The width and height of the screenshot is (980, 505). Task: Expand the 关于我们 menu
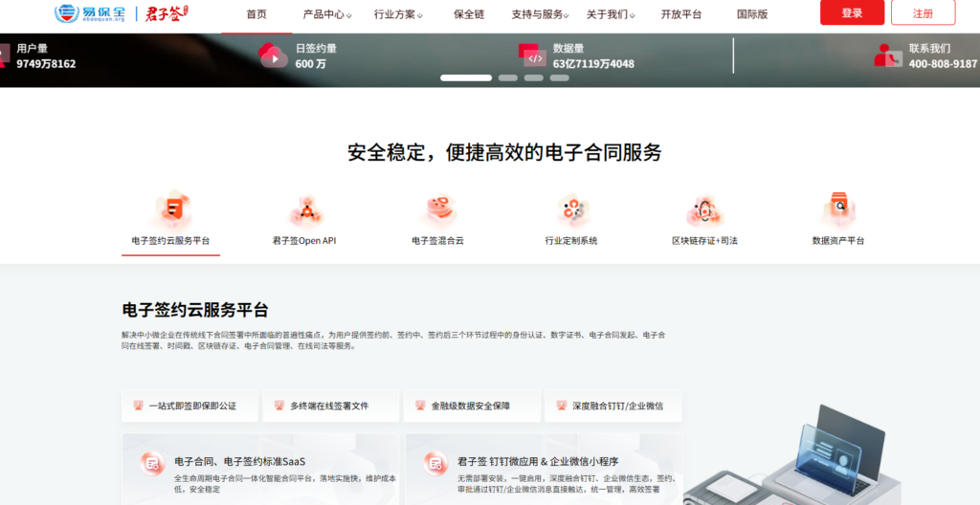[611, 14]
